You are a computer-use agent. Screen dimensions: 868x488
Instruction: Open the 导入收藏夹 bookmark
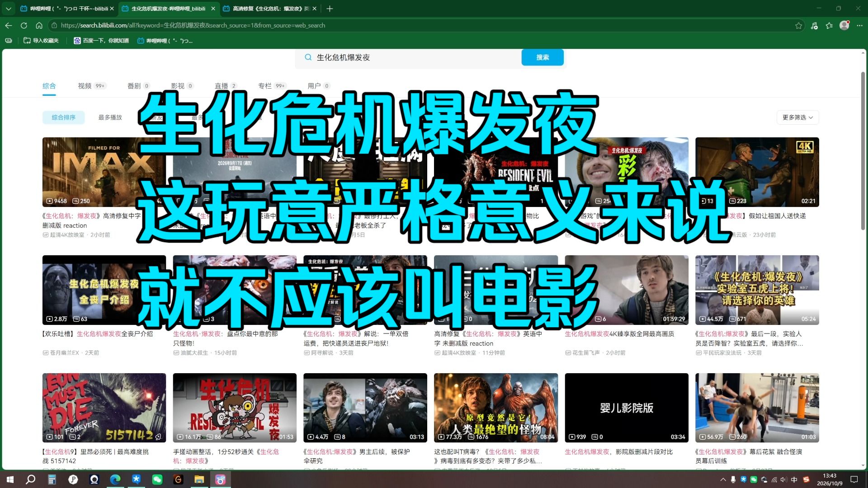[41, 41]
